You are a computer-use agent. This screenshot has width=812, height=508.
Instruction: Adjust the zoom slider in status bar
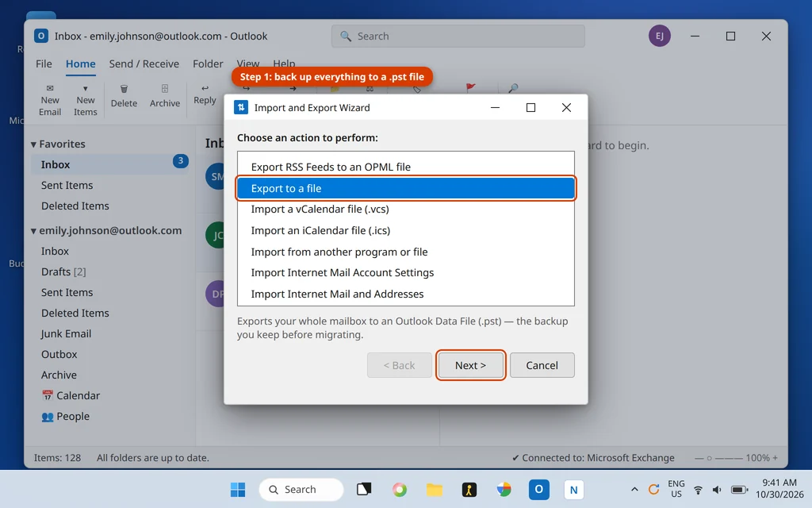(718, 458)
